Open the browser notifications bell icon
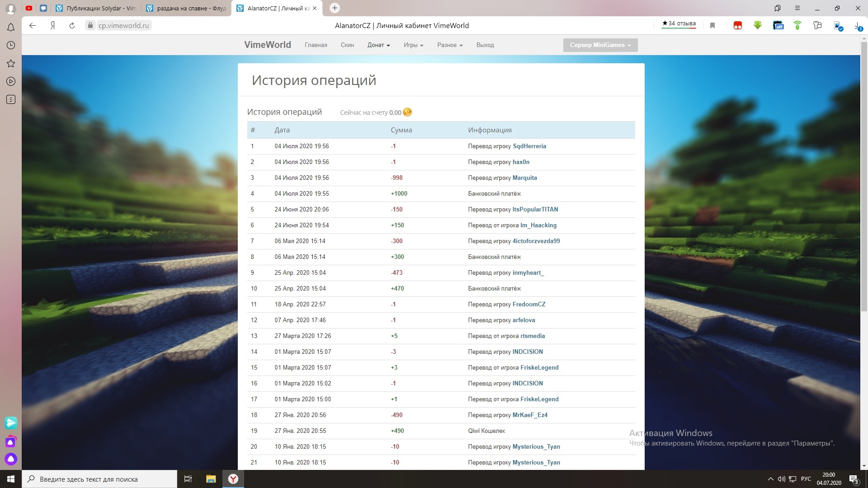Image resolution: width=868 pixels, height=488 pixels. (x=11, y=27)
